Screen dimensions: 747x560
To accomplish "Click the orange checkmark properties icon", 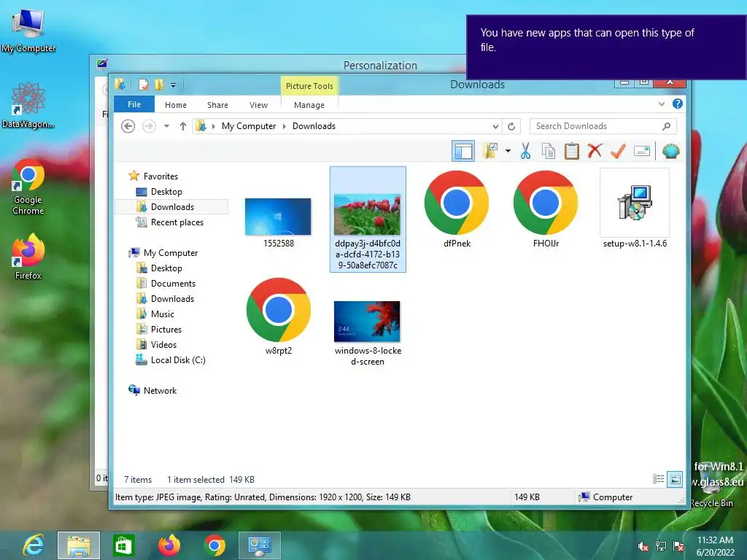I will pos(618,152).
